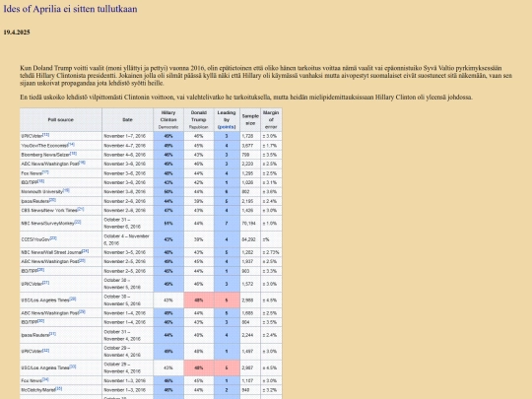Click the margin of error value ± 1.7%
The height and width of the screenshot is (399, 532).
270,146
